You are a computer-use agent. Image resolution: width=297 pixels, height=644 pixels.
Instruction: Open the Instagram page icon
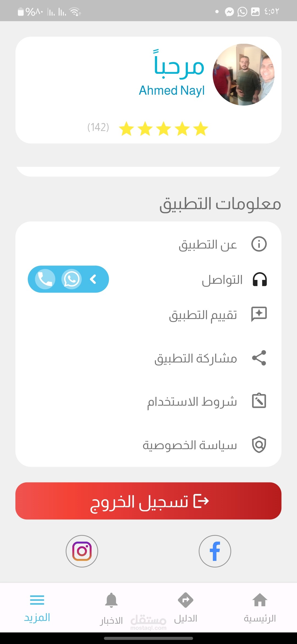(x=82, y=551)
